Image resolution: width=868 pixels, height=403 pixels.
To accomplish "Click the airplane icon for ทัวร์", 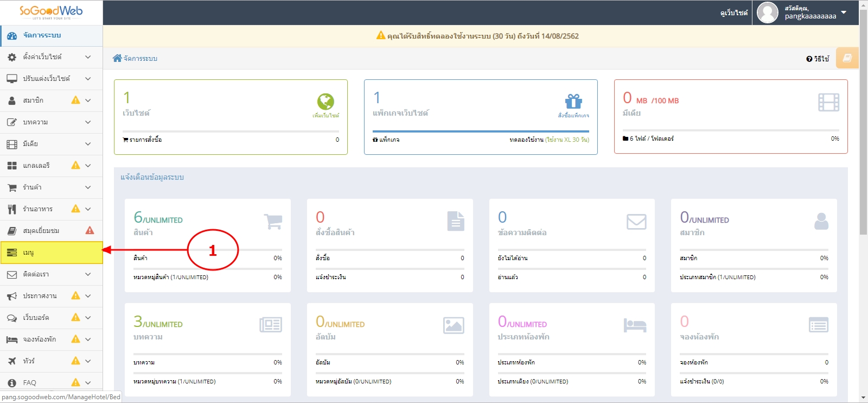I will [x=12, y=361].
